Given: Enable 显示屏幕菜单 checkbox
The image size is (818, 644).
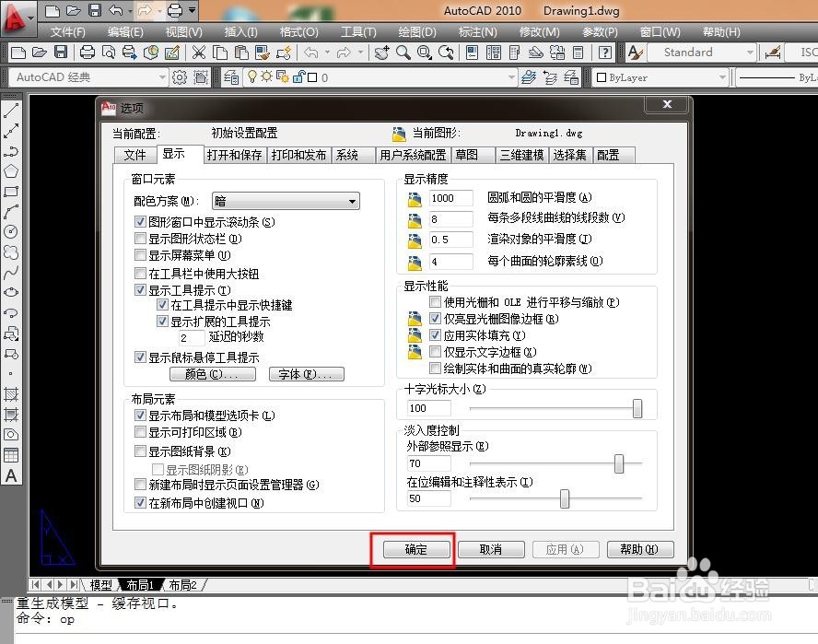Looking at the screenshot, I should [140, 254].
